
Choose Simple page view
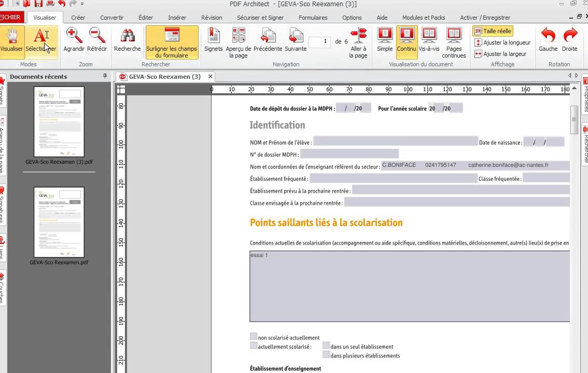coord(385,40)
